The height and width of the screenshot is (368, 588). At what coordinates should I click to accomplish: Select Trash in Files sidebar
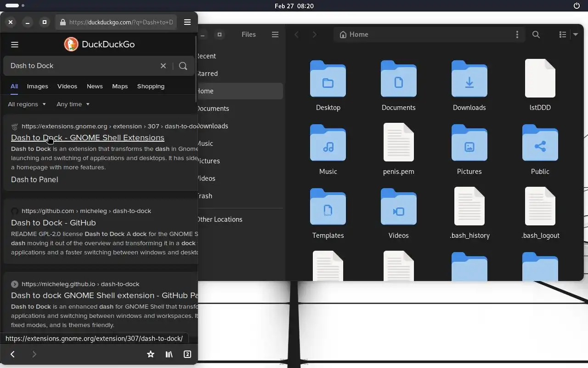(x=240, y=196)
